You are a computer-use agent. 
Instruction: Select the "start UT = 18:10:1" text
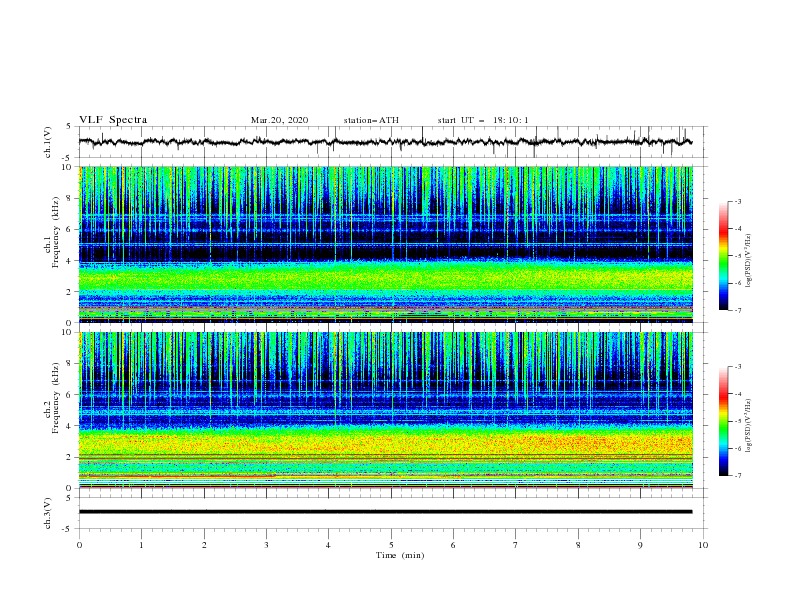[x=483, y=120]
